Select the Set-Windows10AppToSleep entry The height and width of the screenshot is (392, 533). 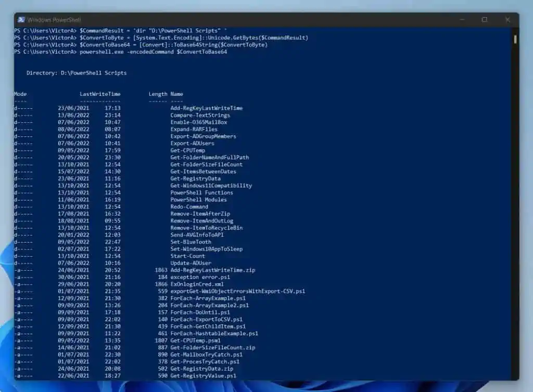206,249
